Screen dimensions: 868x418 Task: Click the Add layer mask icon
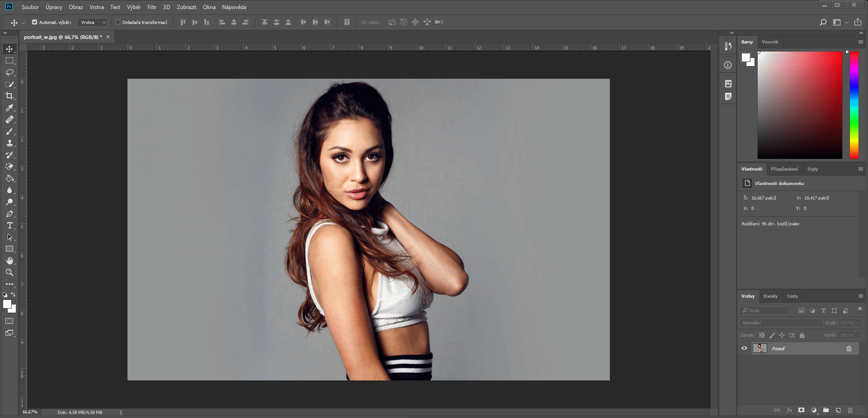click(x=800, y=410)
